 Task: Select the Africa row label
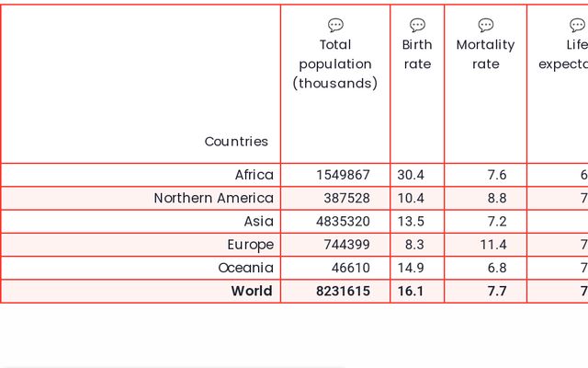pos(254,175)
